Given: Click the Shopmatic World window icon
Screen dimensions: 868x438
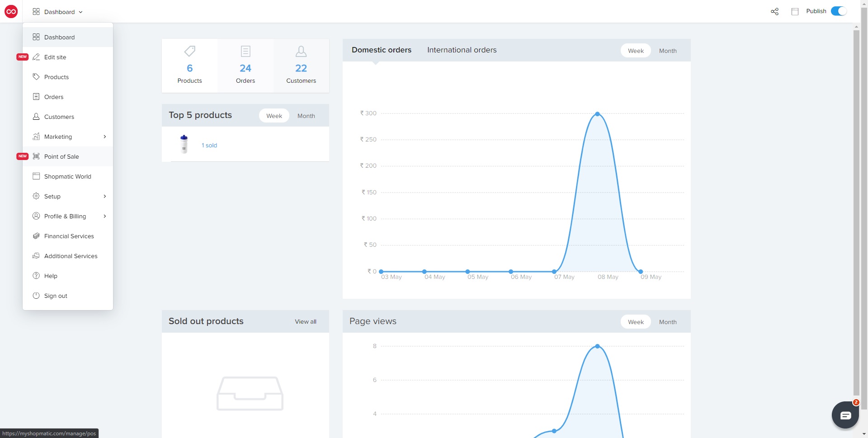Looking at the screenshot, I should point(36,176).
